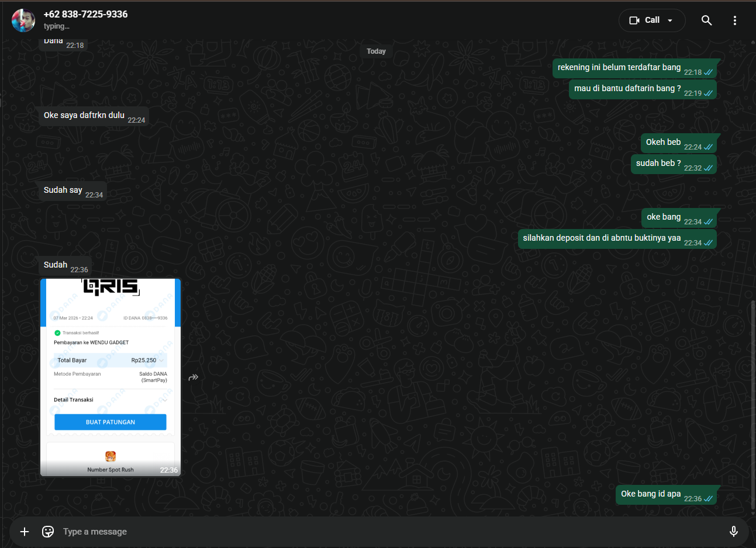Search within this chat
The image size is (756, 548).
click(x=707, y=20)
